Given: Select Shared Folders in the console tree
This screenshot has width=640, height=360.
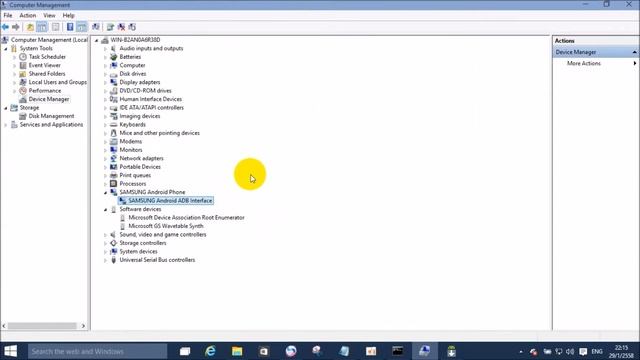Looking at the screenshot, I should (x=47, y=74).
